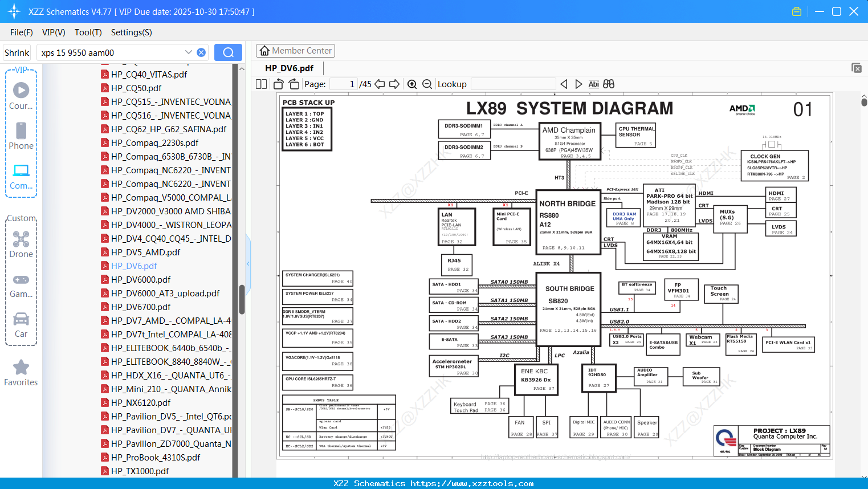
Task: Click the PDF icon beside HP_Pavilion_ZD7000
Action: 105,443
